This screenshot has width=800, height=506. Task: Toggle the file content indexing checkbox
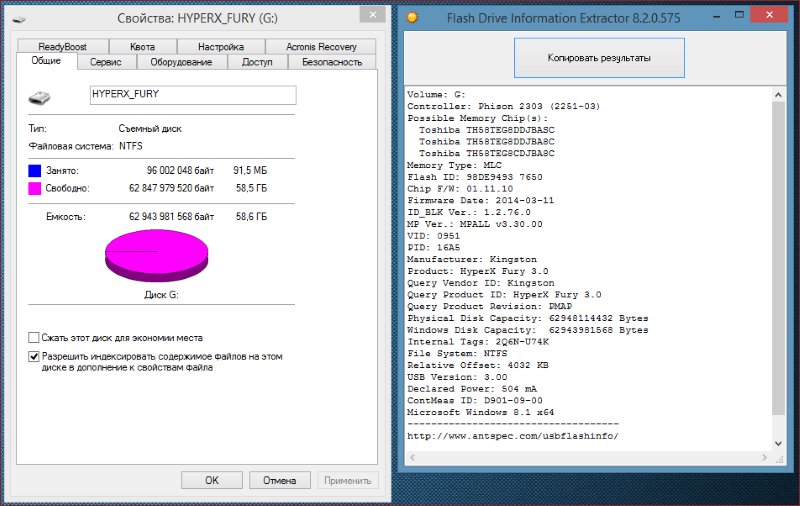(x=34, y=356)
